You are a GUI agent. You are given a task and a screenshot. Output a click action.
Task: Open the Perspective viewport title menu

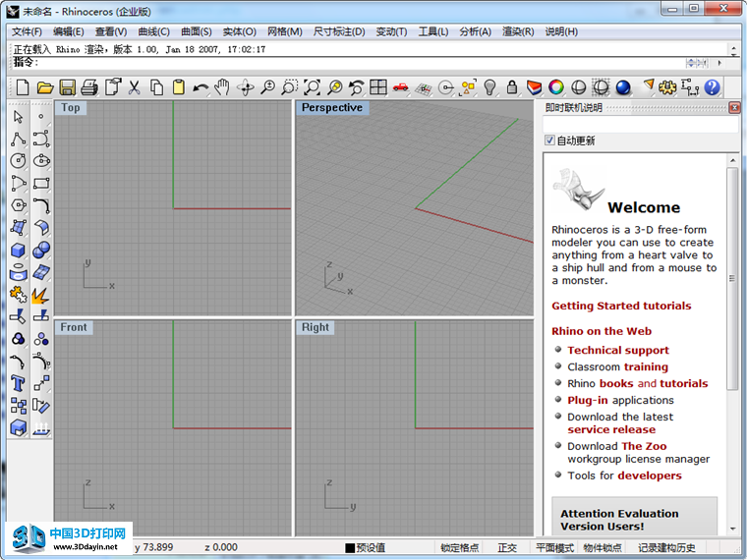332,108
